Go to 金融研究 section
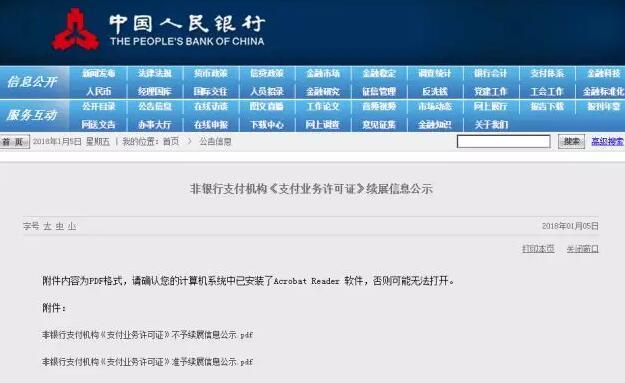This screenshot has width=625, height=383. point(323,92)
